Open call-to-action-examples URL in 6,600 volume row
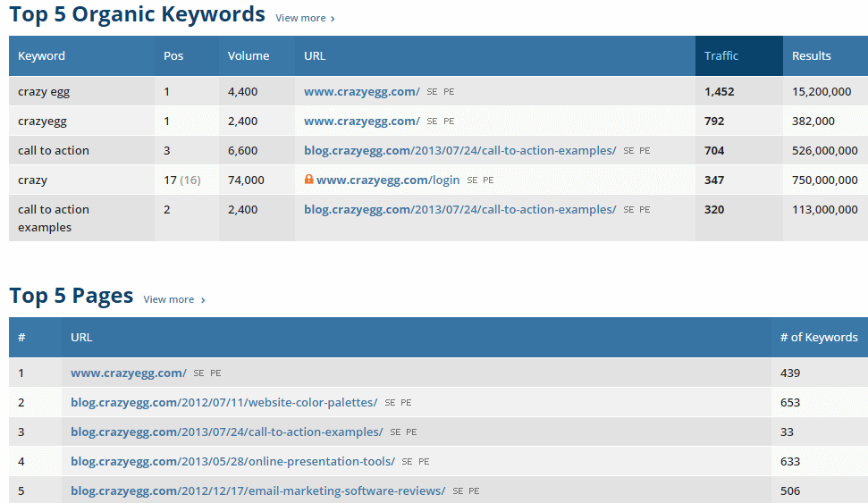Screen dimensions: 868x503 pos(460,150)
